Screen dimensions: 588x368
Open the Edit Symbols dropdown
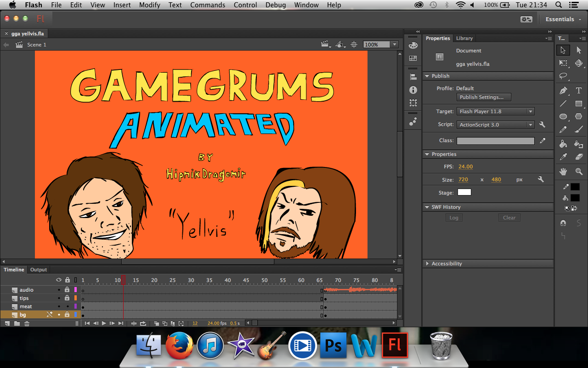(x=340, y=45)
